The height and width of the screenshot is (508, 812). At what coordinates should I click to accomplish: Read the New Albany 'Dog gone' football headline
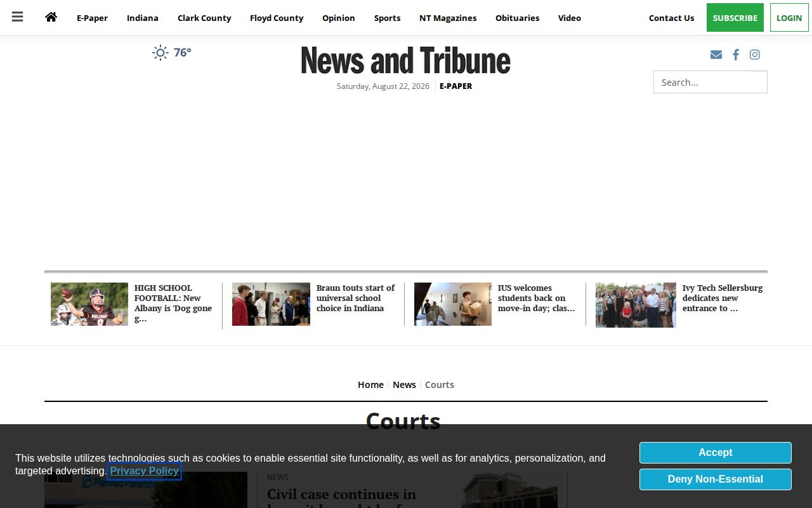tap(173, 304)
